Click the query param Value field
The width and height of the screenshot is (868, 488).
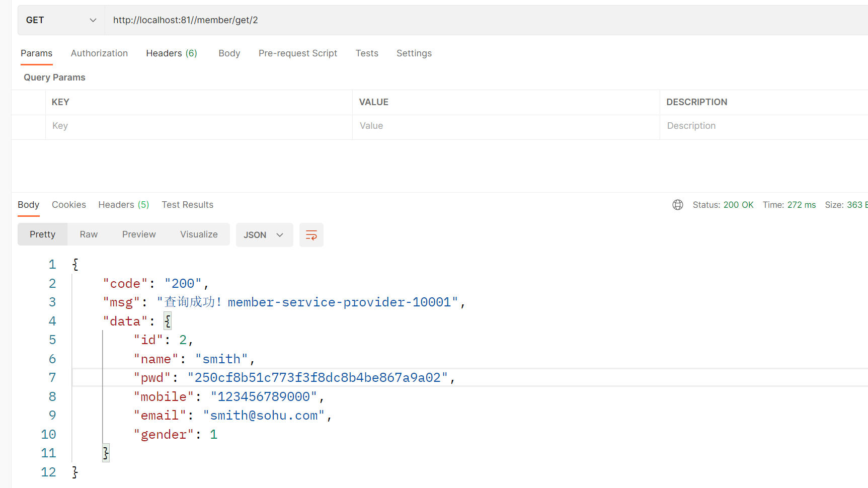coord(506,126)
